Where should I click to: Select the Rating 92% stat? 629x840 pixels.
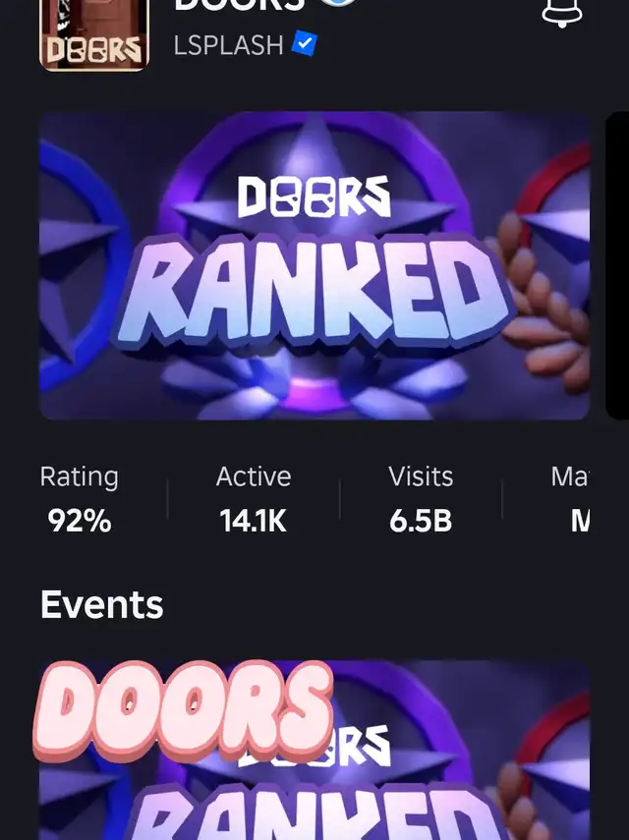point(80,499)
